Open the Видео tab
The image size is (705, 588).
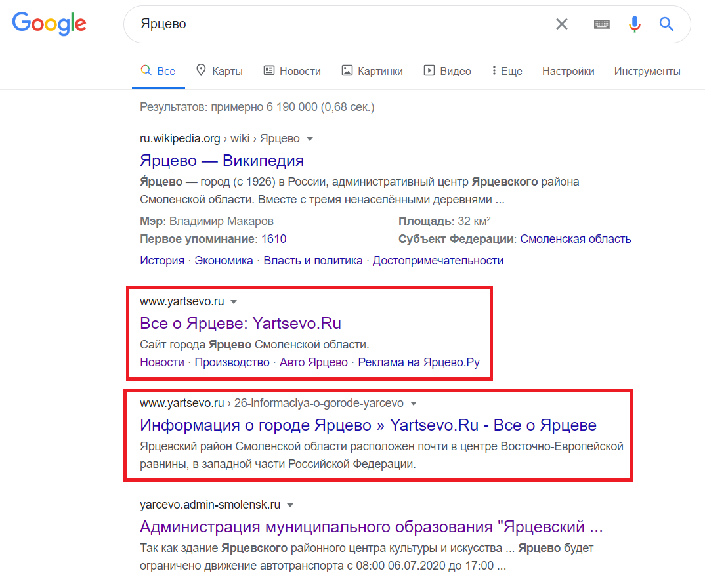(x=448, y=71)
